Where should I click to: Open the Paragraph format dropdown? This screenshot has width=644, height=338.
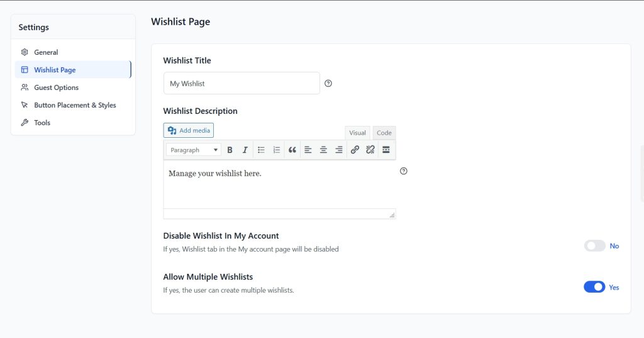click(194, 150)
